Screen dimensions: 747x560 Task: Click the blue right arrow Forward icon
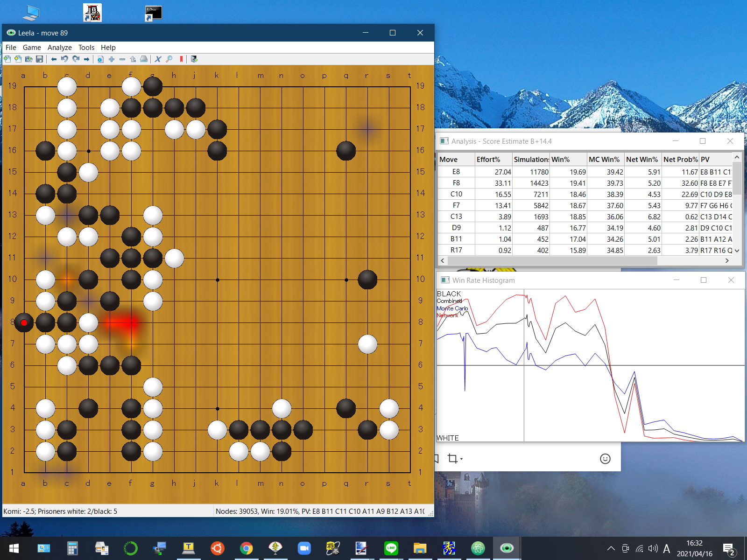(x=86, y=59)
